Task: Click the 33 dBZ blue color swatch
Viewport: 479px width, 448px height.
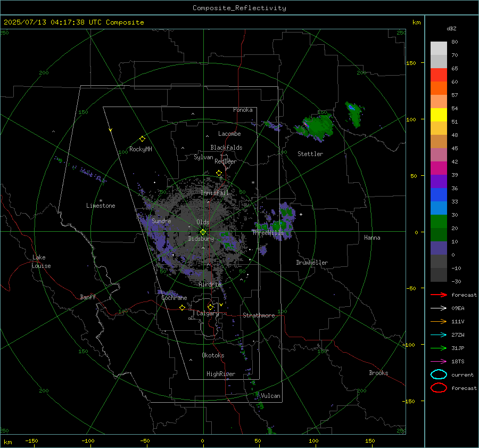Action: [439, 194]
